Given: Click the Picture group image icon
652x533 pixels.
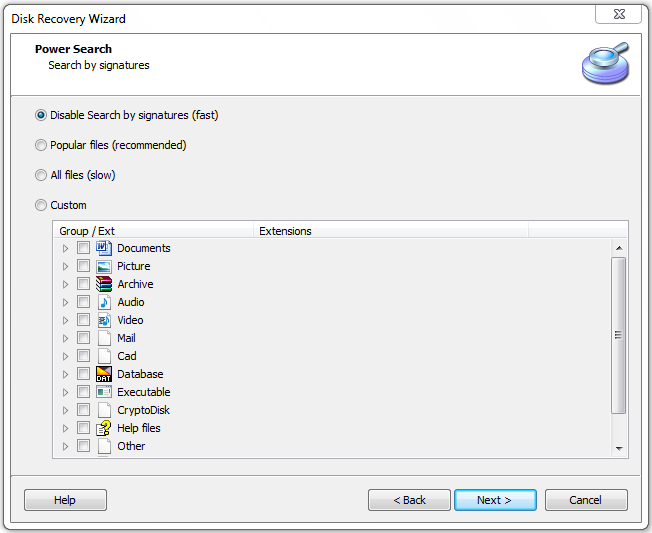Looking at the screenshot, I should (x=104, y=266).
